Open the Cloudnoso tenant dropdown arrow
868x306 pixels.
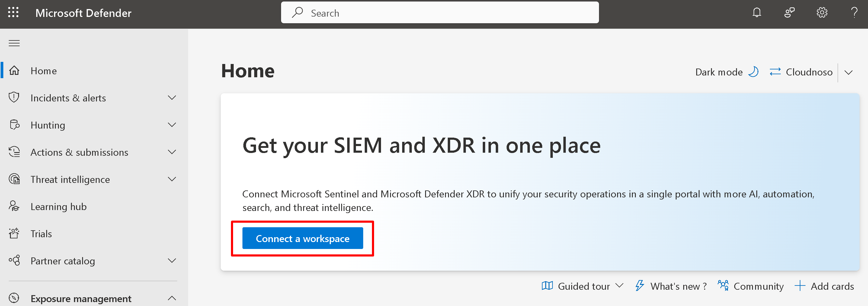click(848, 72)
